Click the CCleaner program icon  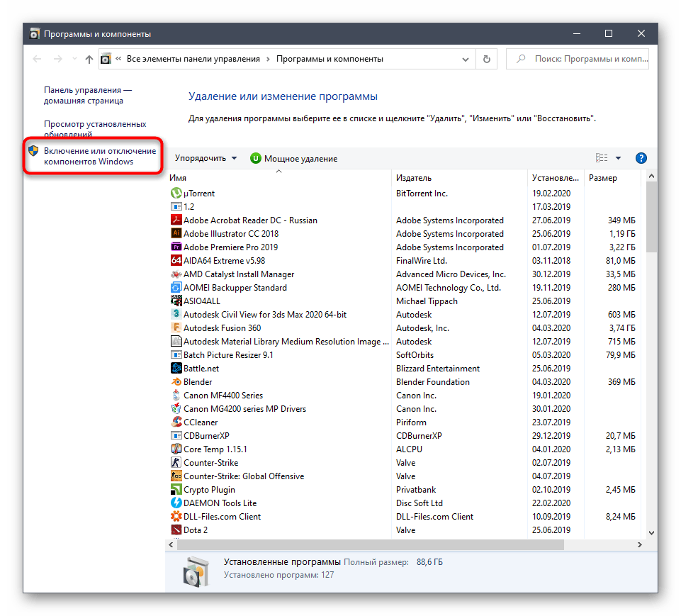[x=176, y=422]
